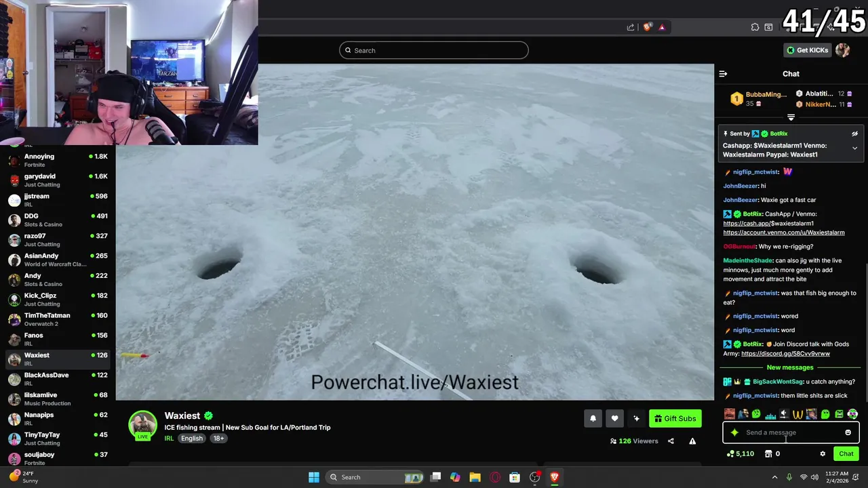Click the 18+ tag
Image resolution: width=868 pixels, height=488 pixels.
click(219, 439)
